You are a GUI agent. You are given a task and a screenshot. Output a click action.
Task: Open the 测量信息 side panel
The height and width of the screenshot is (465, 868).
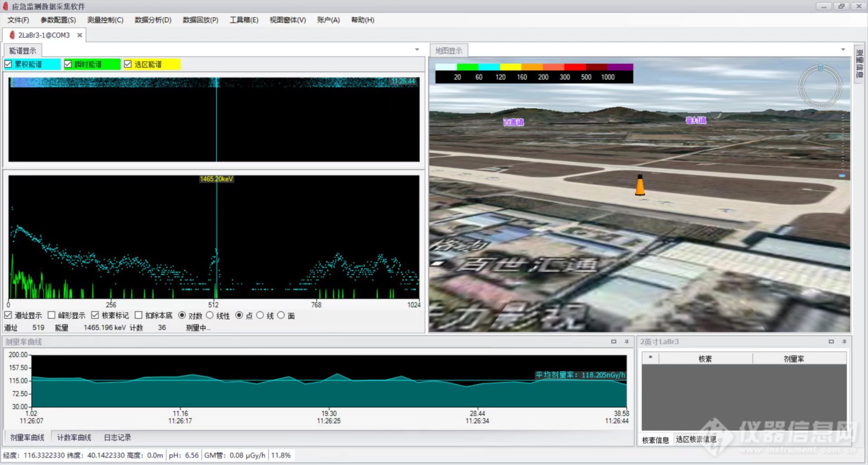point(859,63)
